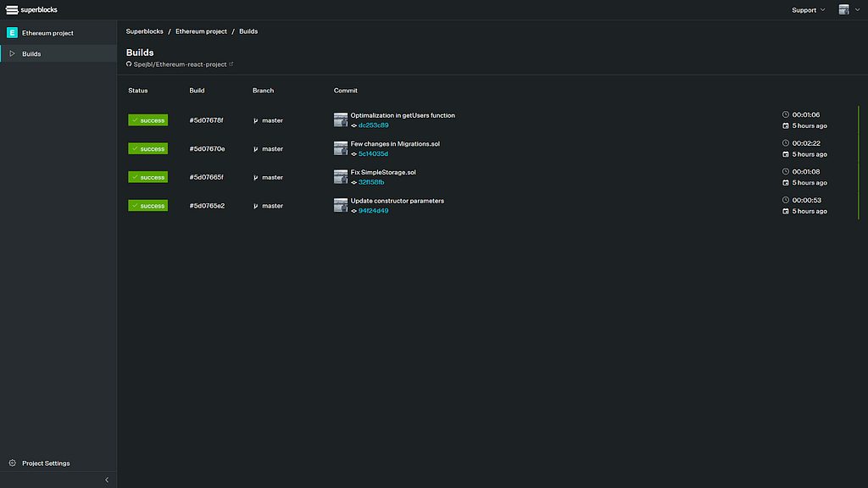This screenshot has height=488, width=868.
Task: Click author avatar for Update constructor parameters commit
Action: click(341, 205)
